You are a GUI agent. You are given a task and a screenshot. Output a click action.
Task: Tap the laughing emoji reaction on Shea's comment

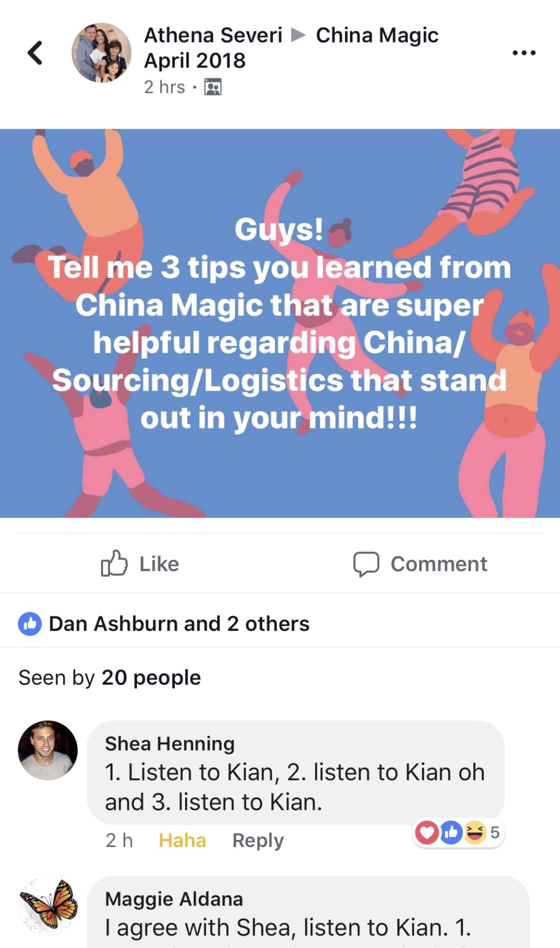click(475, 832)
